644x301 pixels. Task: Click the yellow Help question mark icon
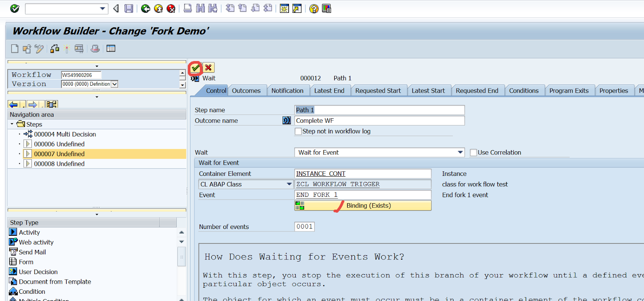(x=314, y=8)
